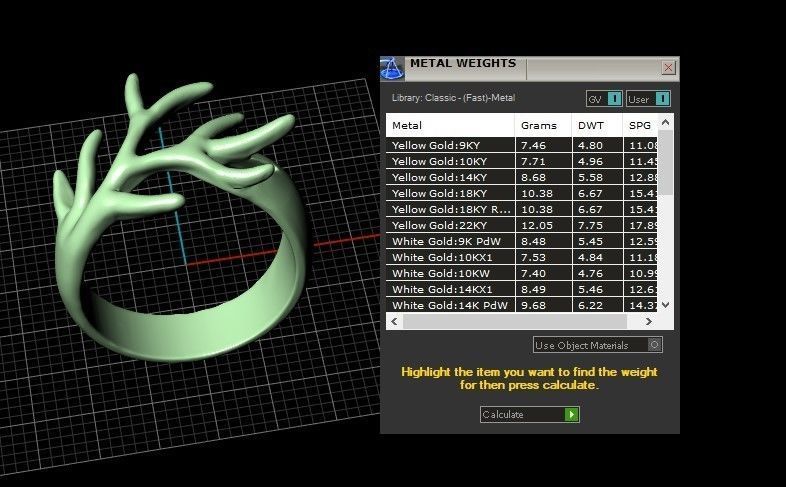This screenshot has width=786, height=487.
Task: Select the Yellow Gold:18KY R... row
Action: point(521,209)
